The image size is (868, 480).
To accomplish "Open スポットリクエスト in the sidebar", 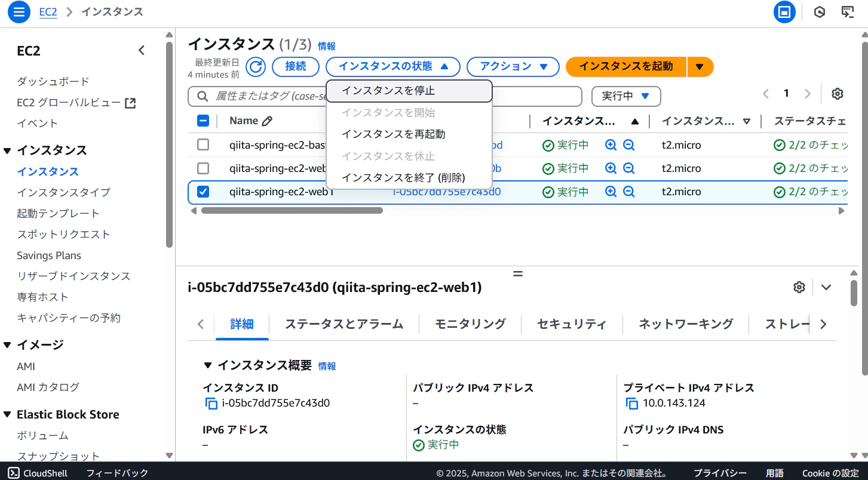I will pyautogui.click(x=63, y=234).
